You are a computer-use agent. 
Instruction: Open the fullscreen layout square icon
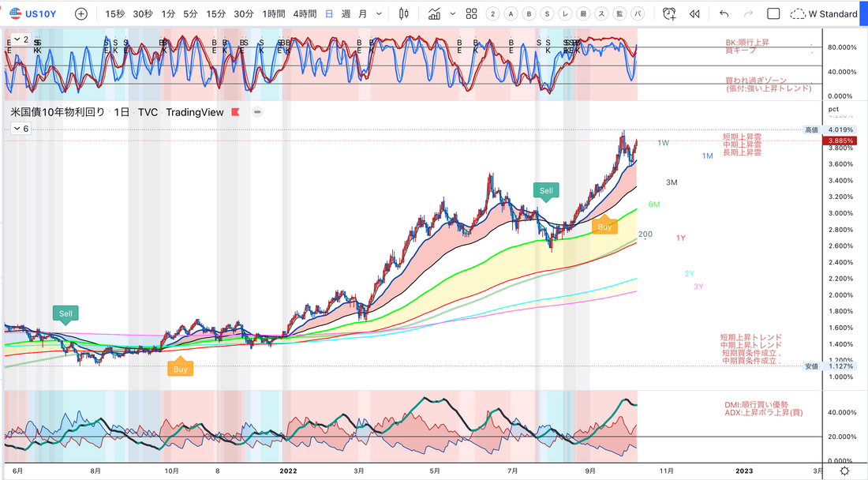773,13
